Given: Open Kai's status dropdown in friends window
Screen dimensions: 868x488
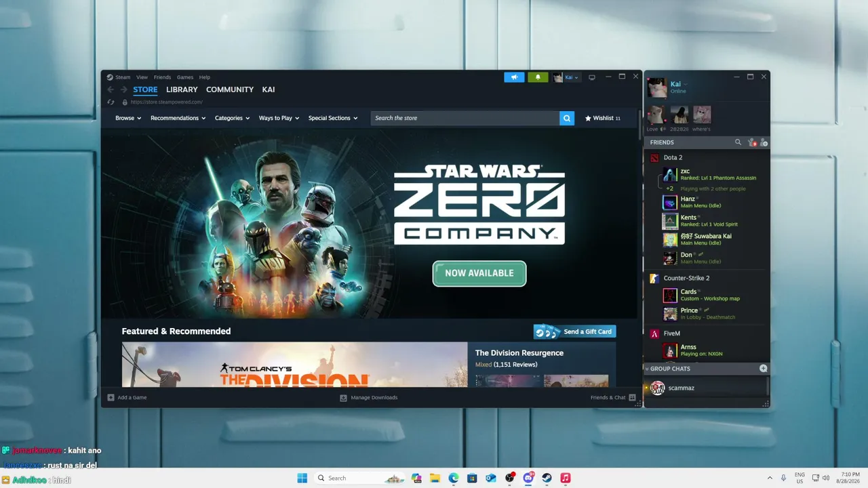Looking at the screenshot, I should point(685,84).
